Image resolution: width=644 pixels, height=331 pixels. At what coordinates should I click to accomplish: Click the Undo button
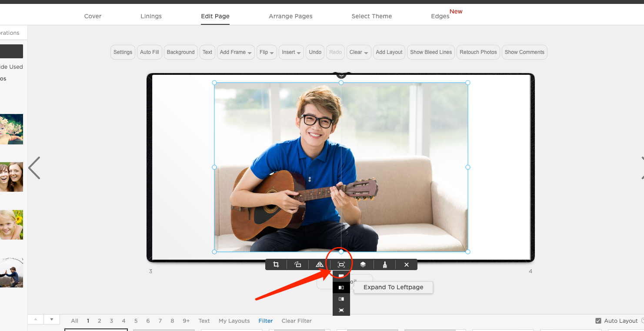[x=315, y=52]
